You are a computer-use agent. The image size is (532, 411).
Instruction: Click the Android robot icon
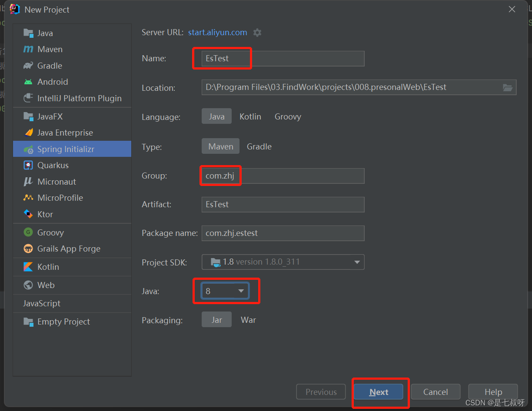[28, 82]
